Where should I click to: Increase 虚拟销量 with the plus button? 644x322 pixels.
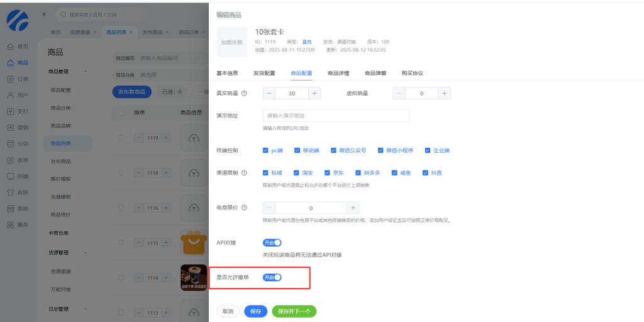[x=444, y=93]
